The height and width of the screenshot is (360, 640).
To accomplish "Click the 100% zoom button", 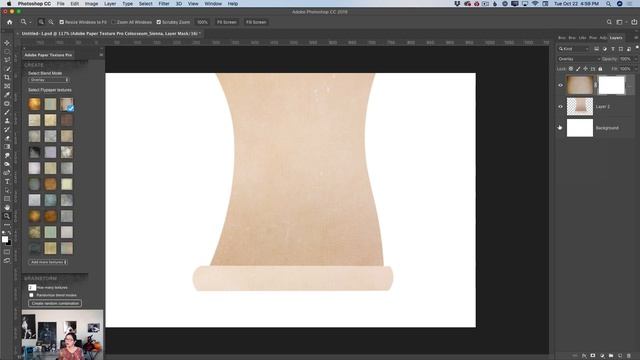I will pyautogui.click(x=202, y=22).
